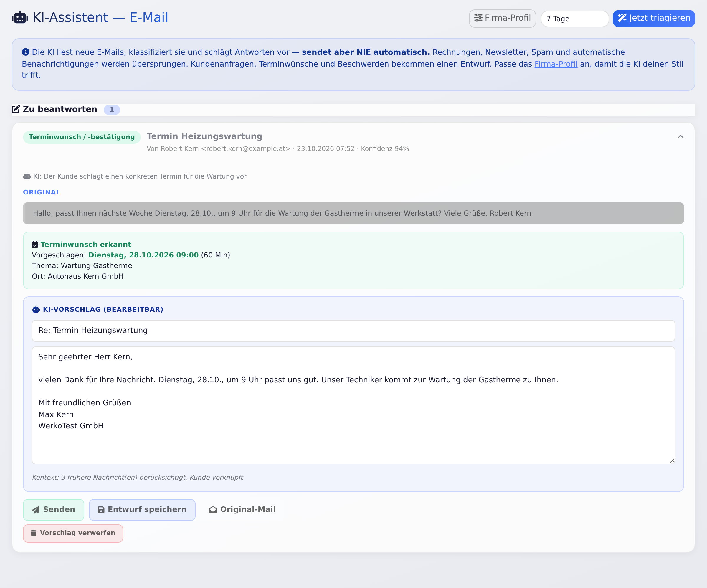Click the sender line with robert.kern@example.at

click(278, 149)
